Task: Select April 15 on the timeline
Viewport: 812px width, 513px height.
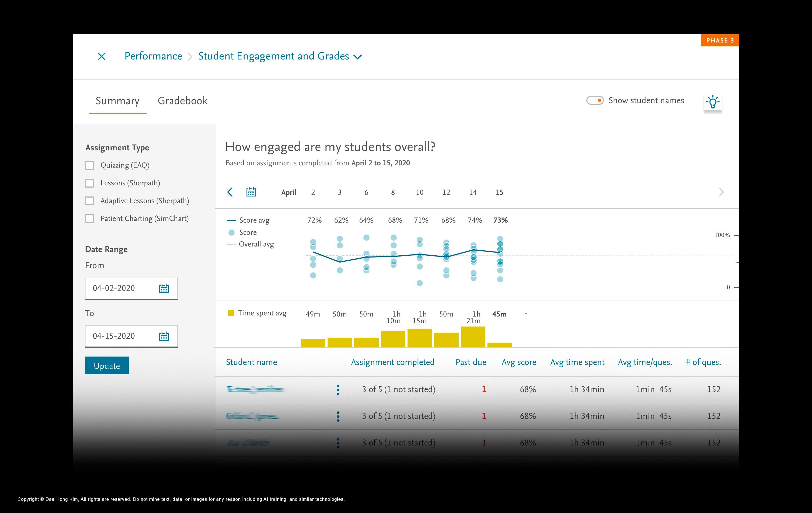Action: [499, 192]
